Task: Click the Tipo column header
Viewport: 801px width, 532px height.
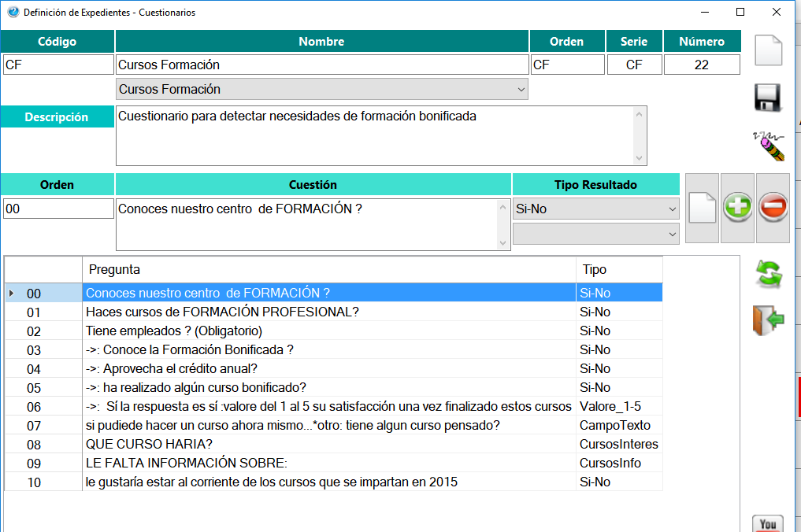Action: 619,270
